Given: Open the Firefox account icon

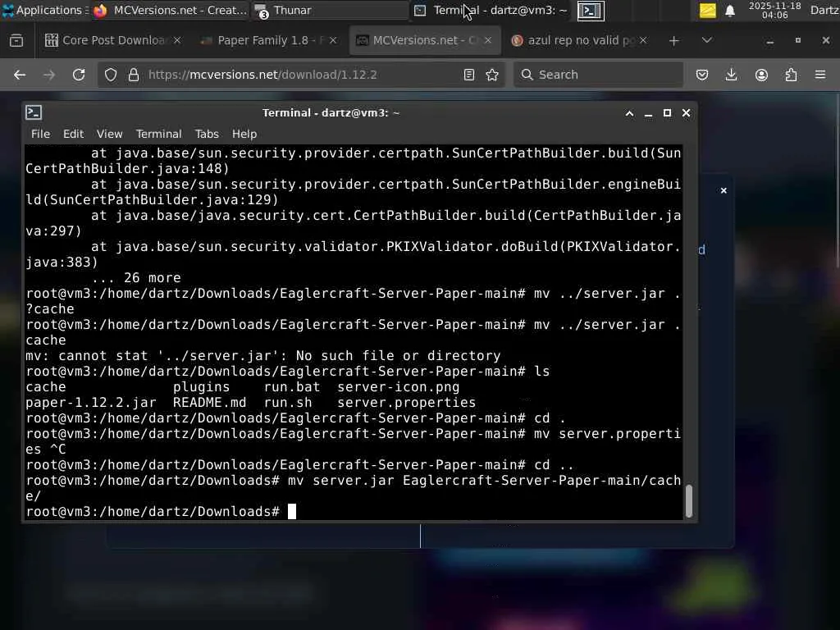Looking at the screenshot, I should 761,75.
